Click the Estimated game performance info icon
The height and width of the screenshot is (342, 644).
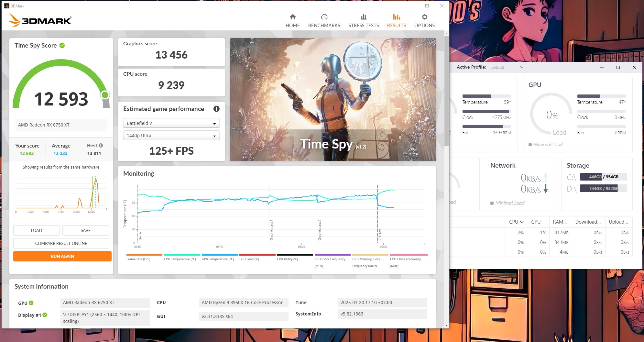pos(216,109)
